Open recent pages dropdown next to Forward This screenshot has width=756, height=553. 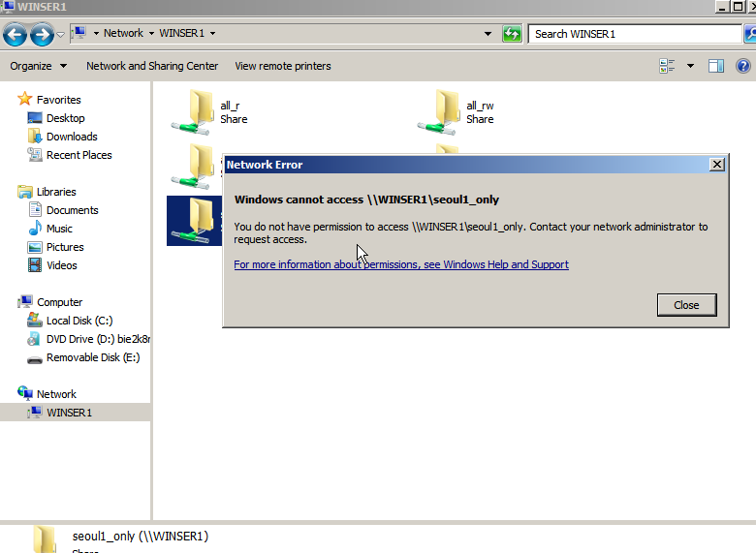tap(61, 34)
